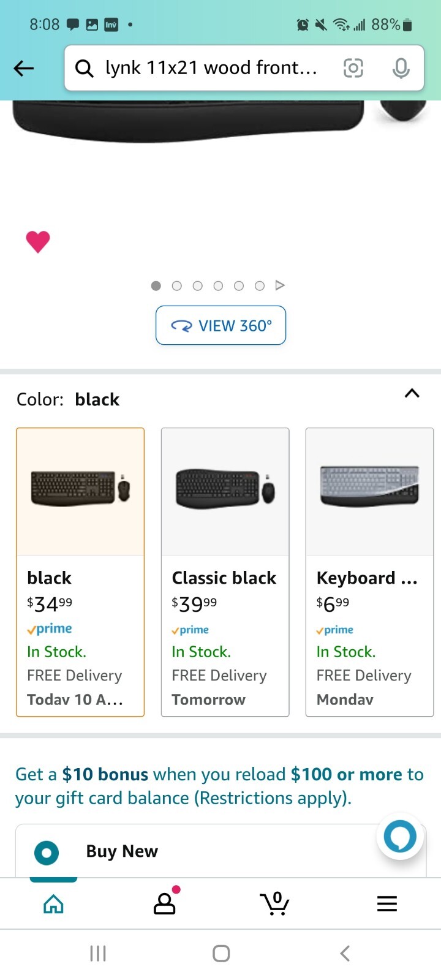Jump to the second product image dot
The height and width of the screenshot is (980, 441).
(177, 285)
